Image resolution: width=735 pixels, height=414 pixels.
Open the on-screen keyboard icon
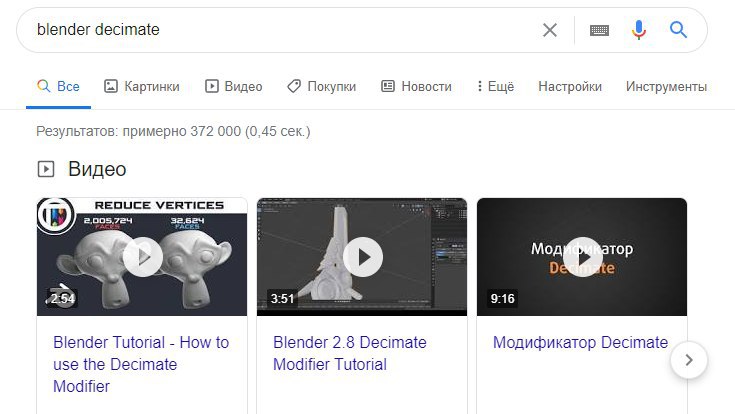(x=599, y=30)
